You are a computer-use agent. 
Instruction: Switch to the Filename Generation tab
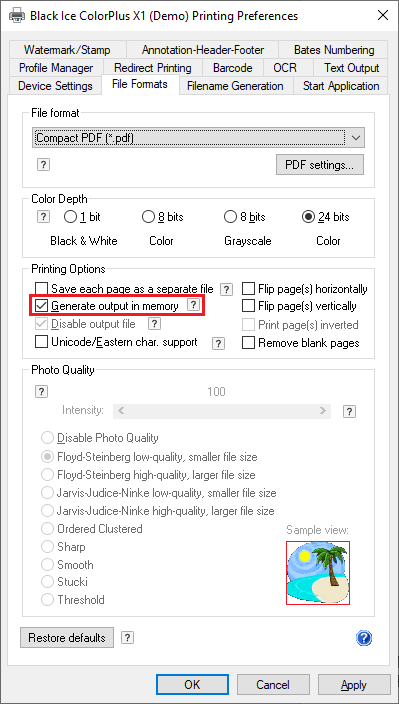(235, 86)
